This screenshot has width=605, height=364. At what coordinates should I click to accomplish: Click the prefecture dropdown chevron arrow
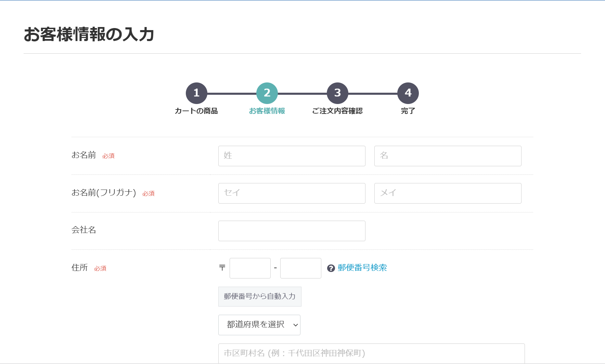coord(295,325)
